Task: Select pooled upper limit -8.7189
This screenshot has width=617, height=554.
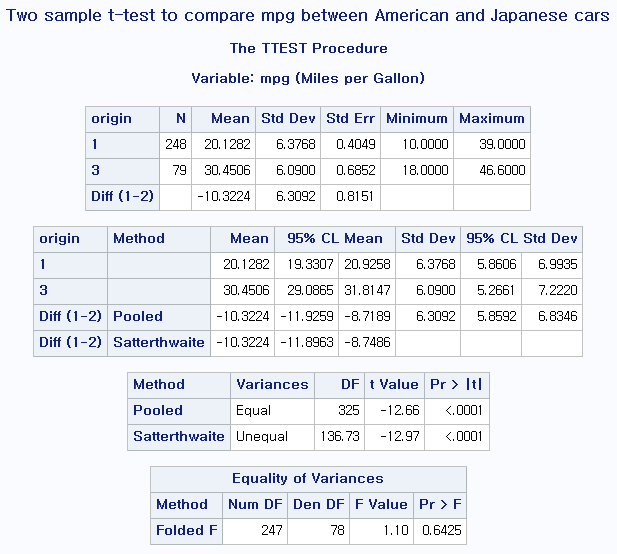Action: (x=367, y=316)
